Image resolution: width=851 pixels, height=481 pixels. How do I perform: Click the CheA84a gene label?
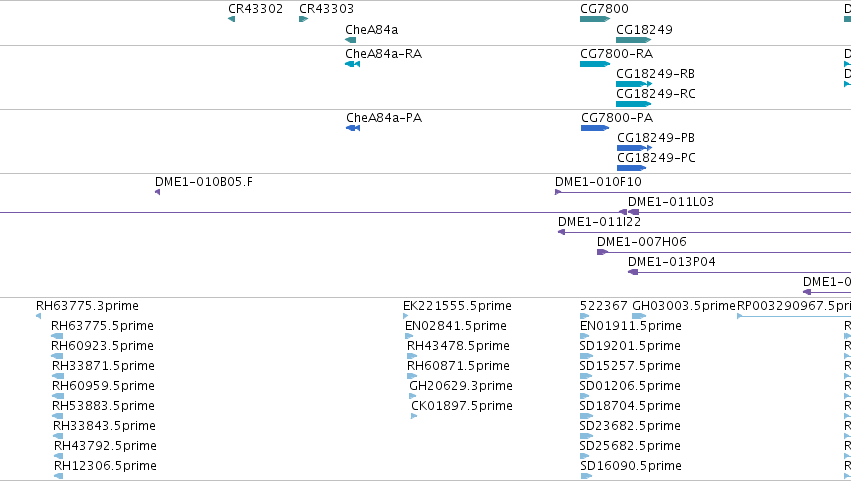pyautogui.click(x=371, y=30)
